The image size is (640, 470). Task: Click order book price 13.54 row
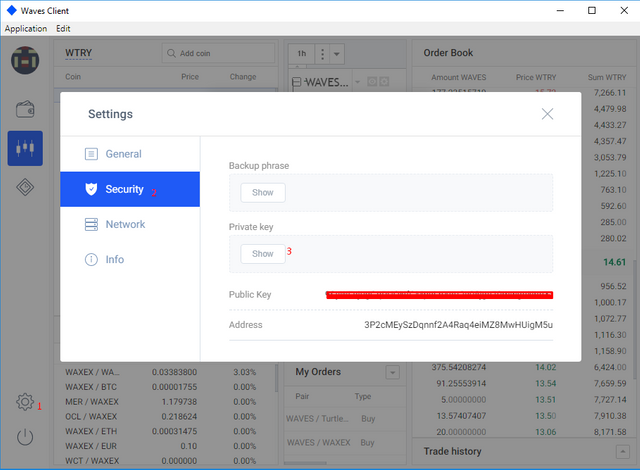(x=523, y=384)
